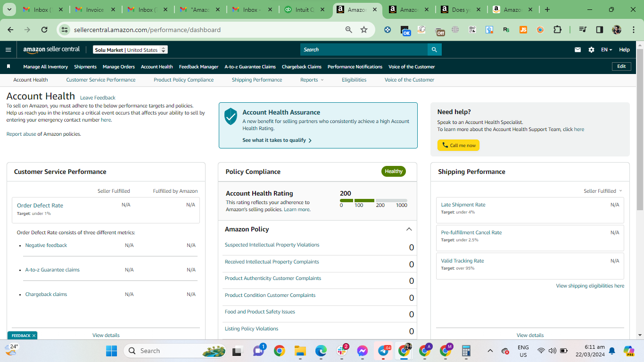Image resolution: width=644 pixels, height=362 pixels.
Task: Open the Seller Central hamburger menu
Action: point(8,49)
